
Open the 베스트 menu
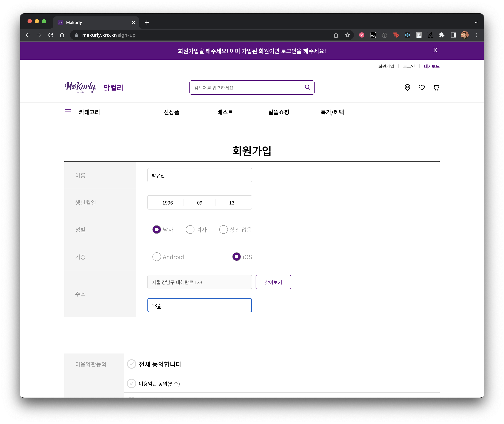(225, 112)
